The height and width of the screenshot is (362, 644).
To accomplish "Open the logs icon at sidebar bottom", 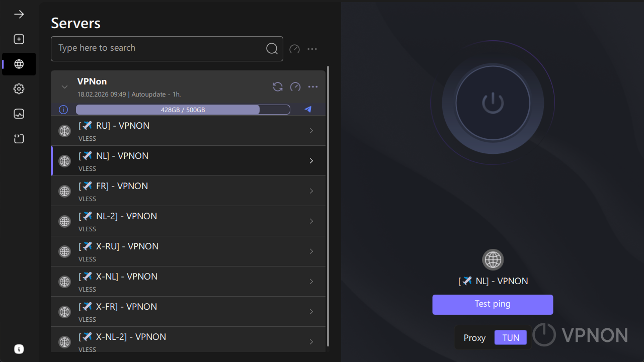I will pyautogui.click(x=19, y=138).
